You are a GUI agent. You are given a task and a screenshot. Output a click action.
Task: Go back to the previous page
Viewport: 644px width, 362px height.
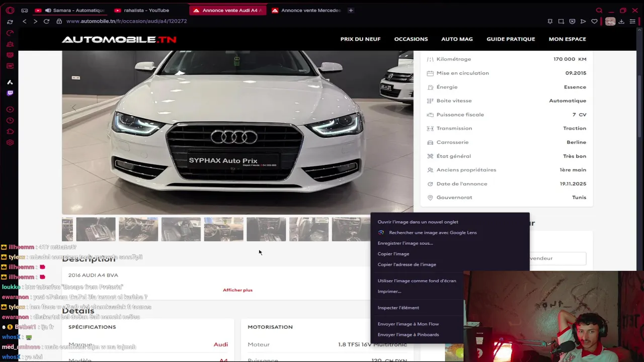click(x=24, y=21)
